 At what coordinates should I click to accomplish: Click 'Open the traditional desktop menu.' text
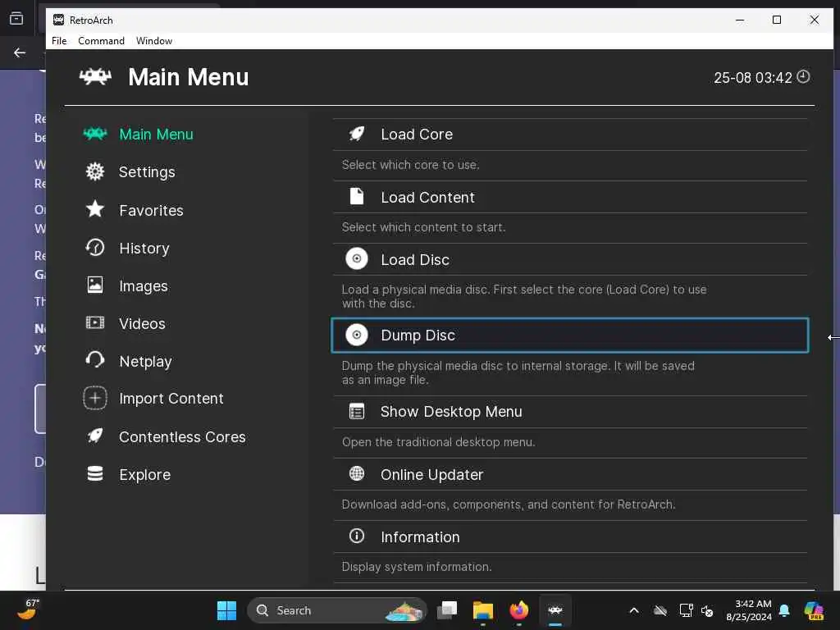point(438,442)
